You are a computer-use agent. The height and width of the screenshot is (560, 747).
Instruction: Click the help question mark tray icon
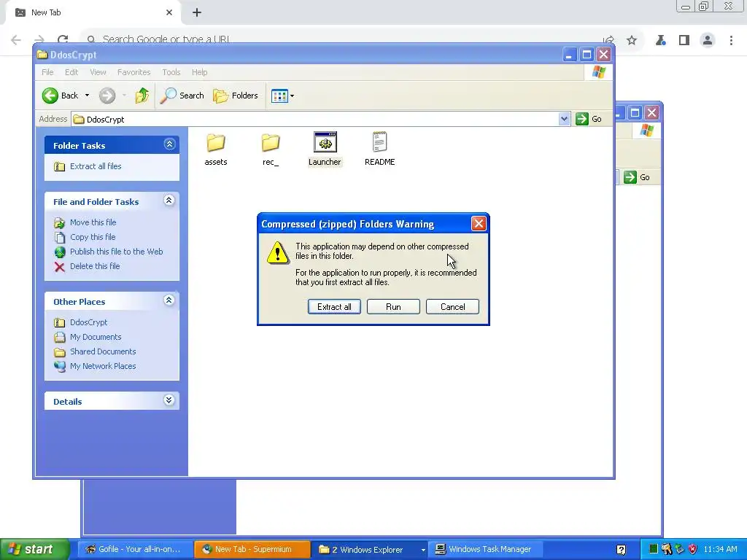(622, 550)
